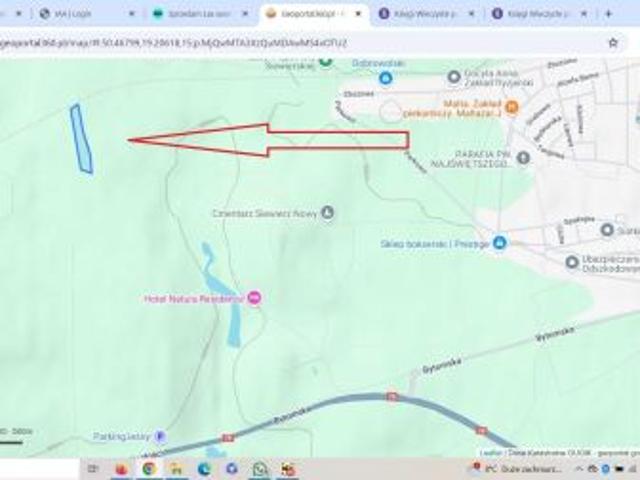This screenshot has width=640, height=480.
Task: Click the Cmentarz Sławków Nowy label
Action: (x=264, y=213)
